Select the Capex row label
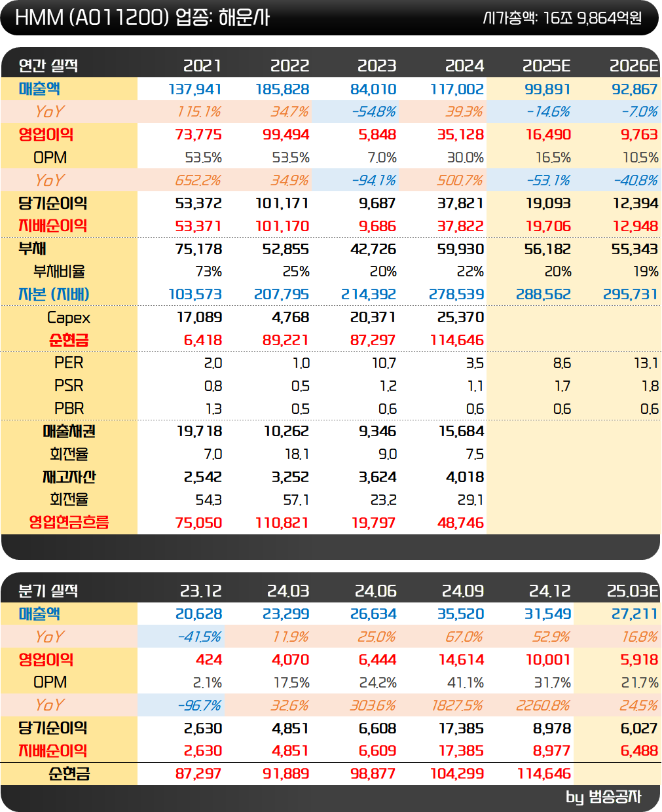The image size is (662, 812). pyautogui.click(x=69, y=318)
